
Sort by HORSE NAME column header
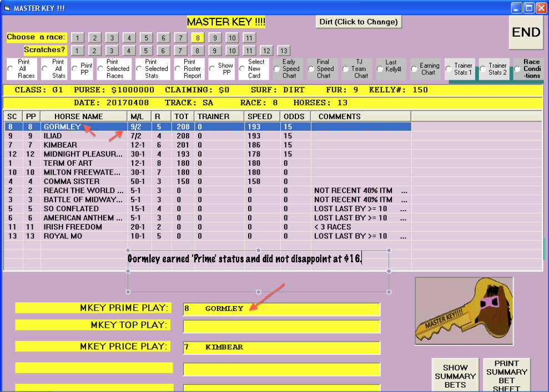pyautogui.click(x=84, y=116)
